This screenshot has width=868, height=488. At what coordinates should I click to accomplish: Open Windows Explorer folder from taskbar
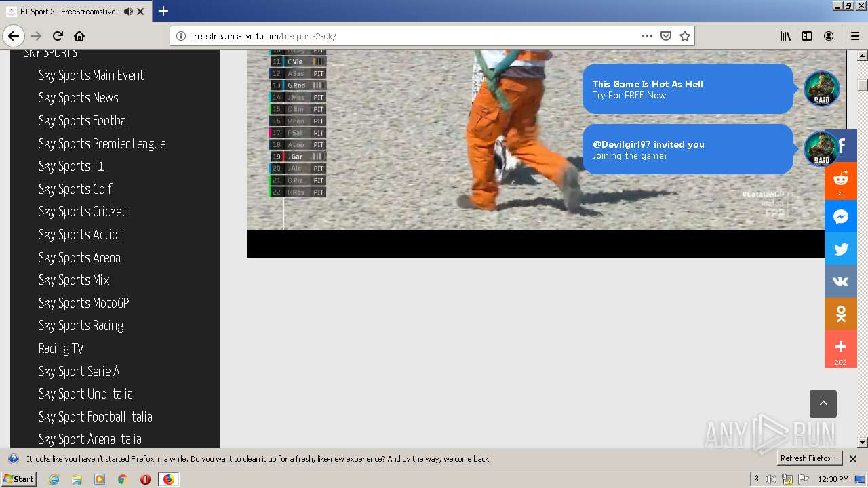[77, 479]
